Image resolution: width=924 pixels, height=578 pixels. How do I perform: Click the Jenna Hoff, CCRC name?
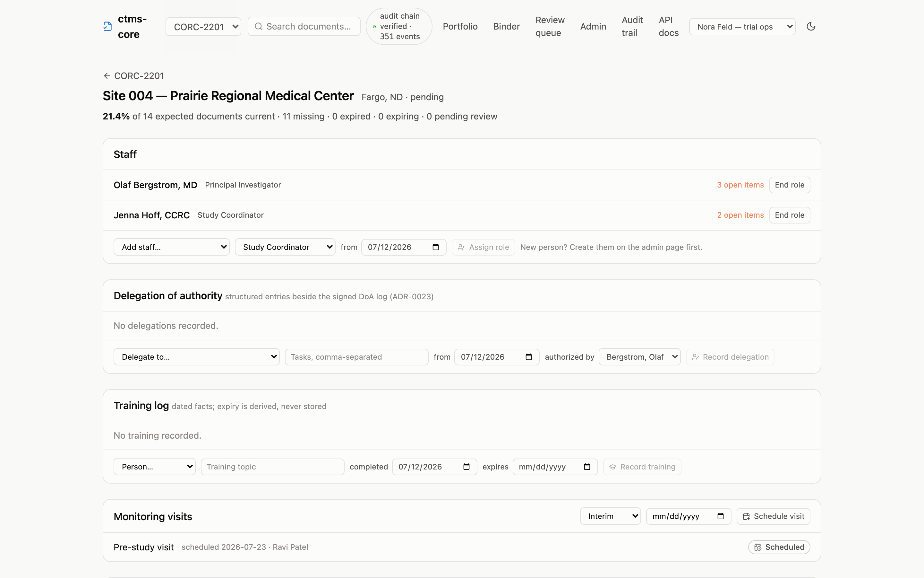point(151,215)
